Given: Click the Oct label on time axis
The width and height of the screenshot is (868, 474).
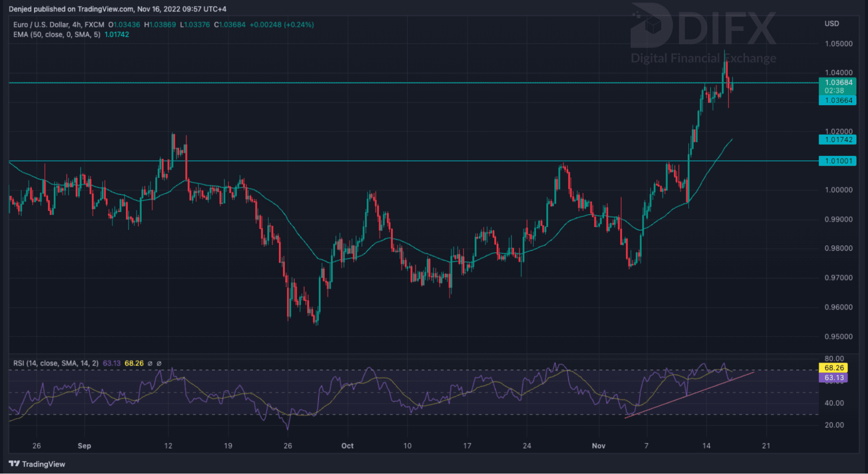Looking at the screenshot, I should click(x=347, y=446).
